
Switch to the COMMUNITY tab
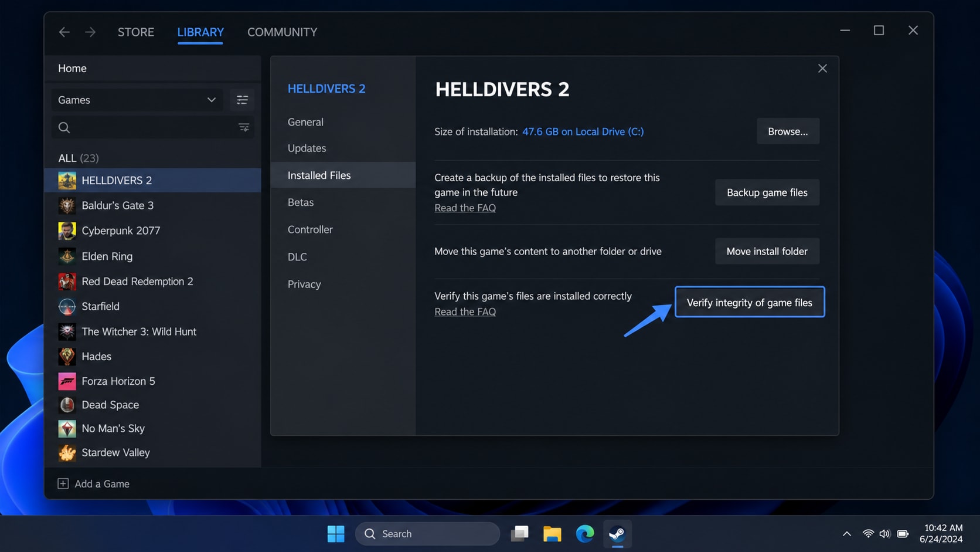[282, 32]
